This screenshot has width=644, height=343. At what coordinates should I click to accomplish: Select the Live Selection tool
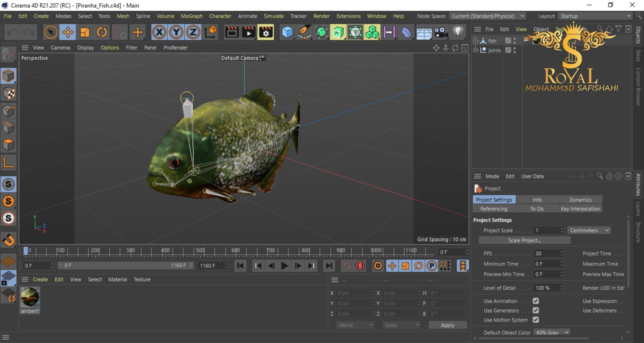pos(51,32)
